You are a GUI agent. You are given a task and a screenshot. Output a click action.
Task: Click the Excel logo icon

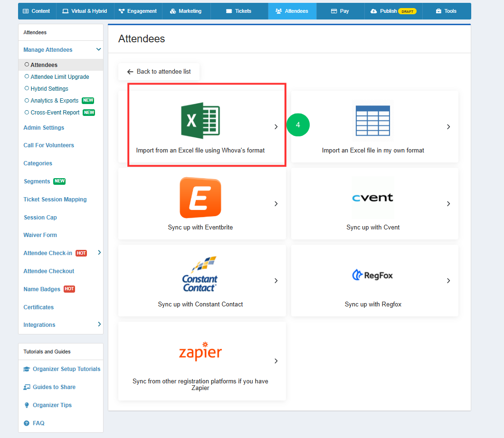(200, 121)
